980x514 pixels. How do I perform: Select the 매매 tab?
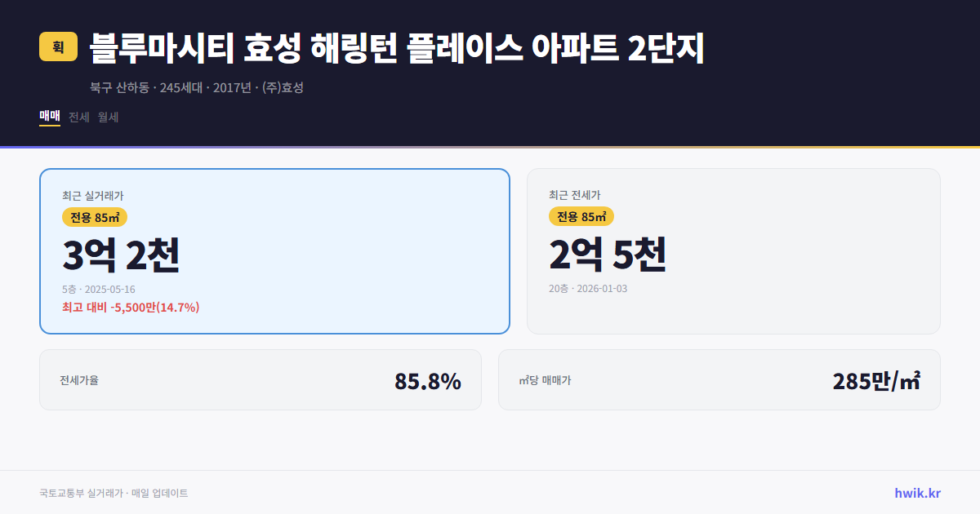[48, 117]
